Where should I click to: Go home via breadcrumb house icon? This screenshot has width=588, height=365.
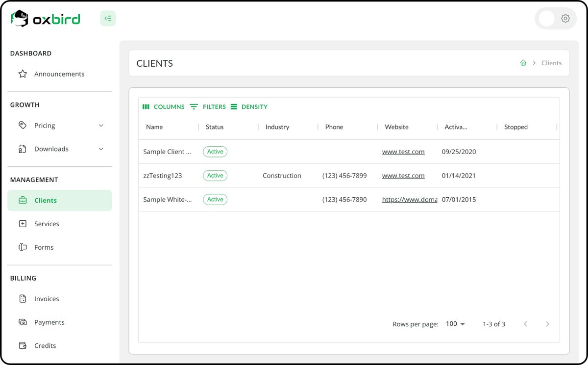(x=523, y=63)
